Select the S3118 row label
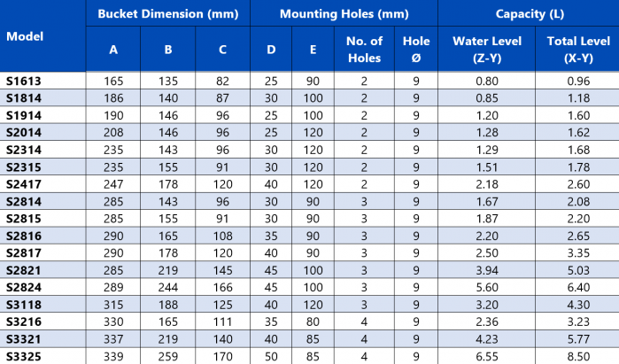 pyautogui.click(x=24, y=305)
